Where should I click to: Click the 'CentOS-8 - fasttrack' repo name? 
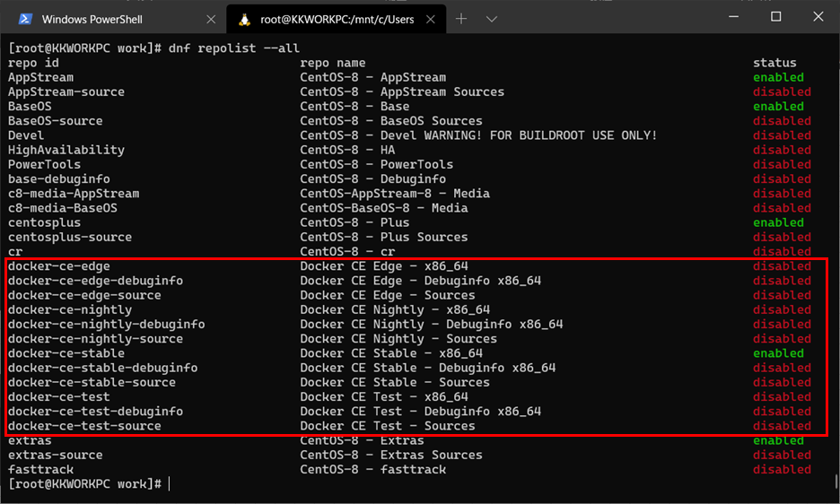pyautogui.click(x=372, y=469)
